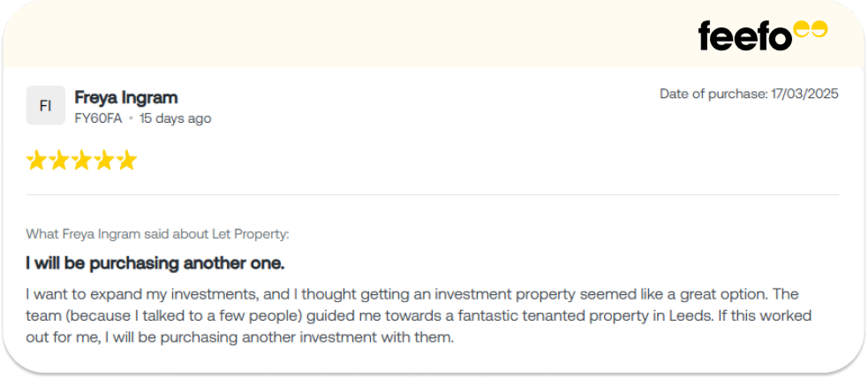Click 'What Freya Ingram said' caption
This screenshot has width=868, height=379.
[117, 234]
